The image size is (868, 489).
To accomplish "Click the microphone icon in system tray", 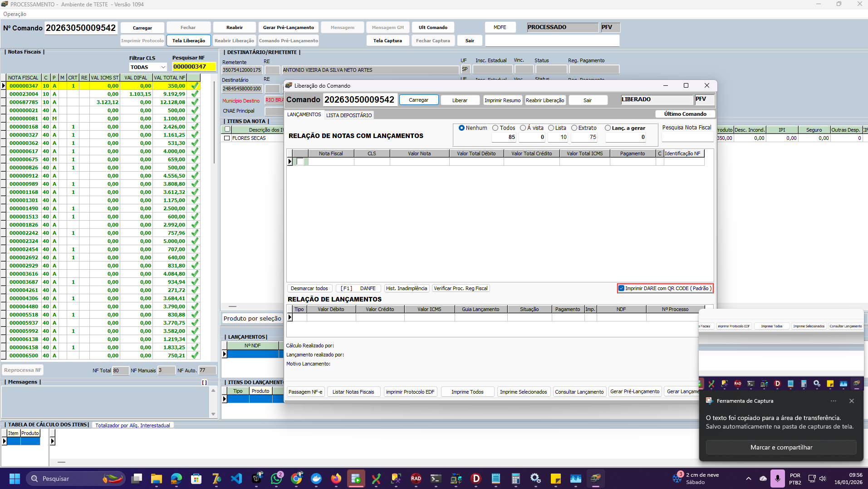I will click(778, 479).
